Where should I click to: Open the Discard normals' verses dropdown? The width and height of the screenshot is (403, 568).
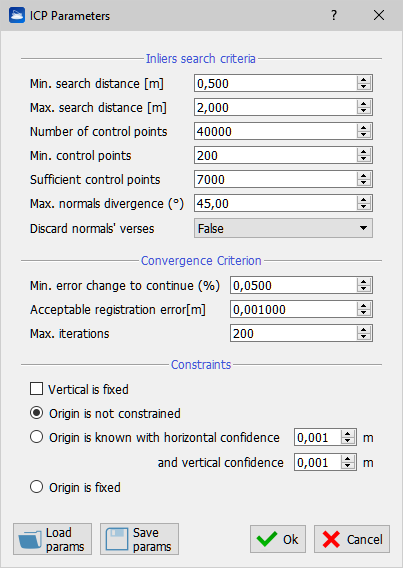click(x=283, y=228)
